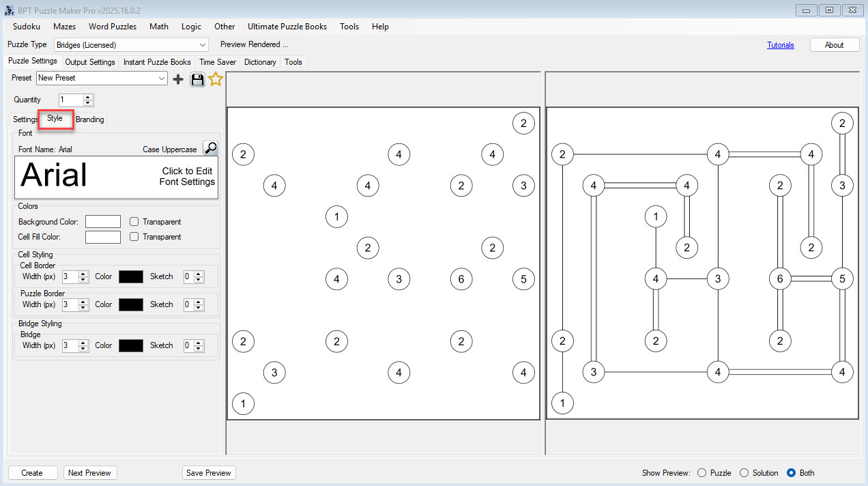The image size is (868, 486).
Task: Add a new preset with the plus icon
Action: [x=178, y=78]
